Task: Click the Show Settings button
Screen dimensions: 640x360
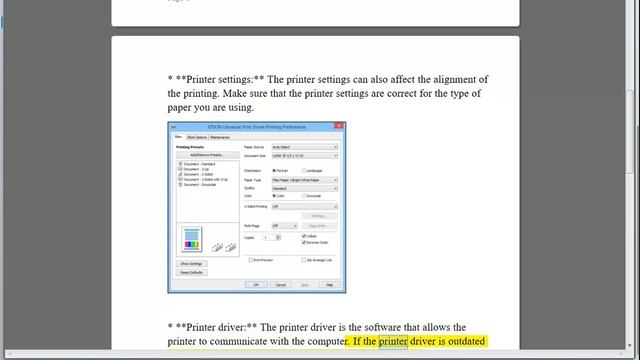Action: 191,264
